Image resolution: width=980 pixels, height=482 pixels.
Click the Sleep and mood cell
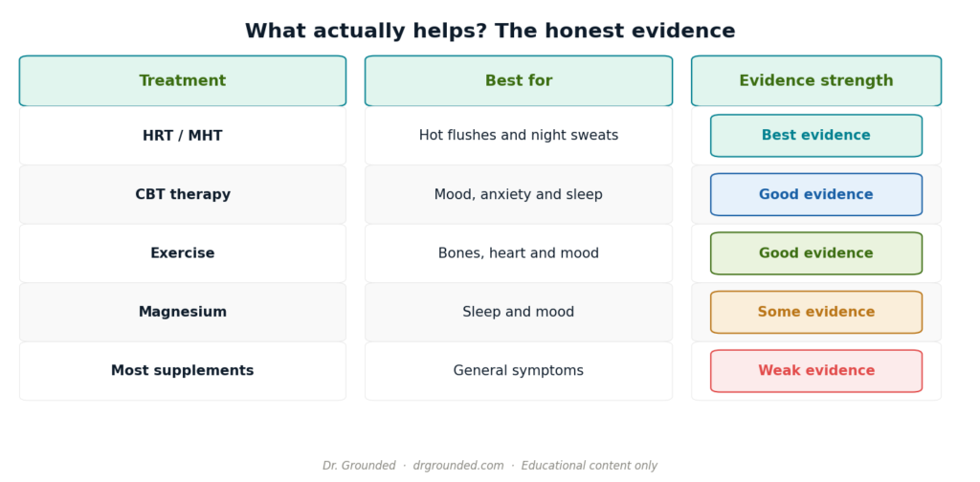click(x=519, y=312)
